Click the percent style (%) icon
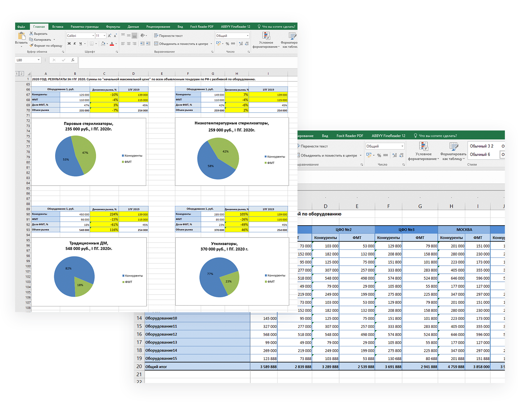The width and height of the screenshot is (518, 420). pos(227,43)
